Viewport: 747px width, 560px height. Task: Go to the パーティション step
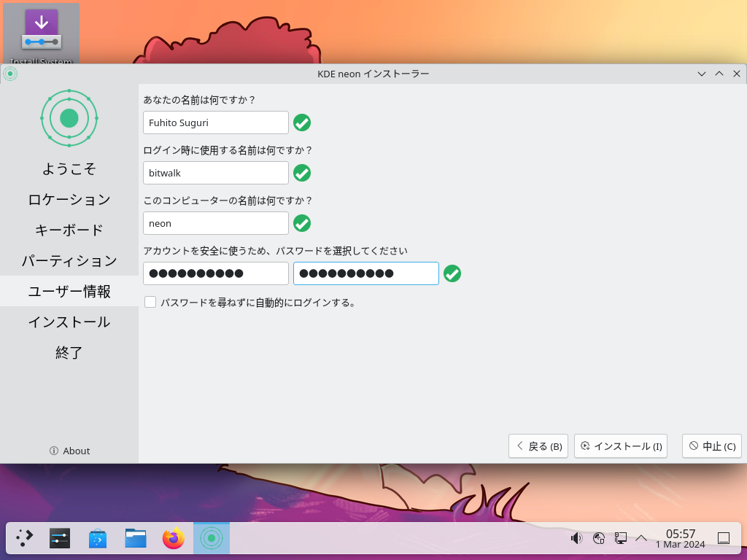coord(69,260)
